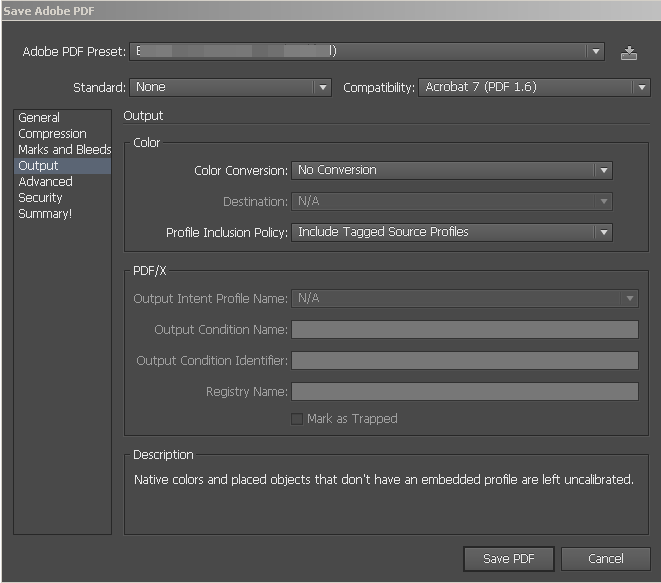This screenshot has height=583, width=661.
Task: Click the Save PDF button
Action: pos(510,559)
